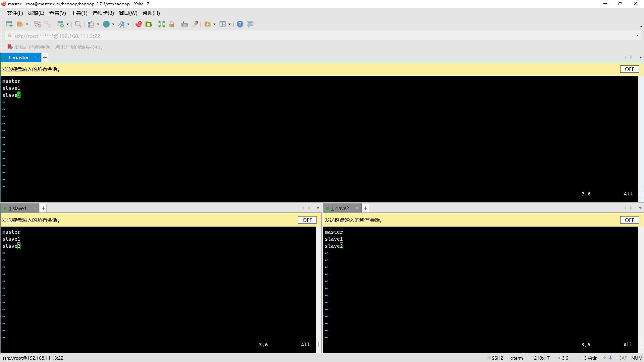Click the highlighter pen icon

[194, 24]
